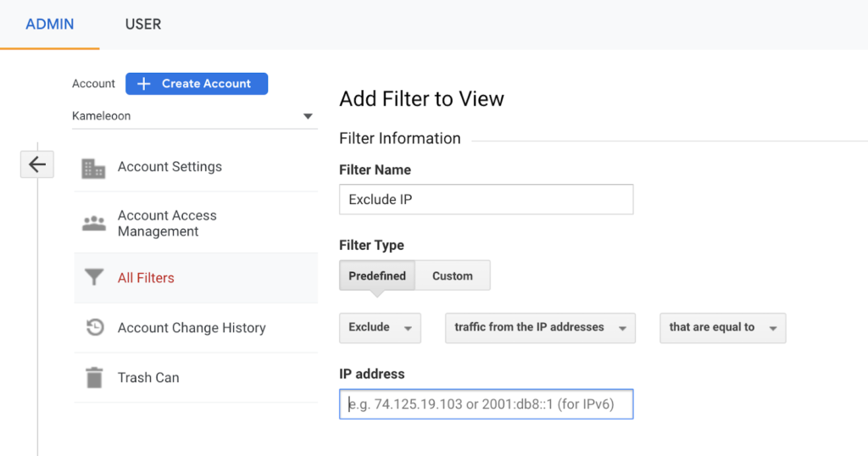
Task: Click the Create Account button
Action: (197, 84)
